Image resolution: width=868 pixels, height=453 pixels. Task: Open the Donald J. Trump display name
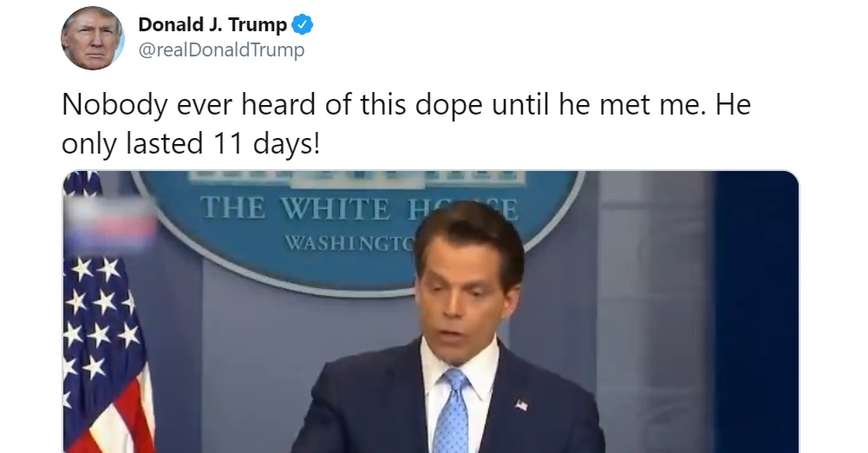(212, 24)
